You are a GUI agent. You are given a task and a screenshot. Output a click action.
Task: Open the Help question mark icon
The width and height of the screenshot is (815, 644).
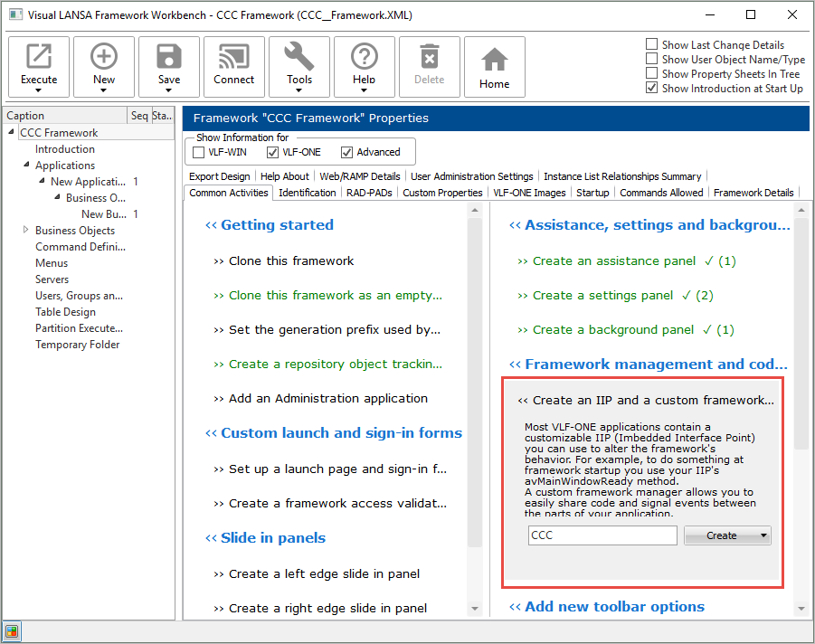click(365, 56)
